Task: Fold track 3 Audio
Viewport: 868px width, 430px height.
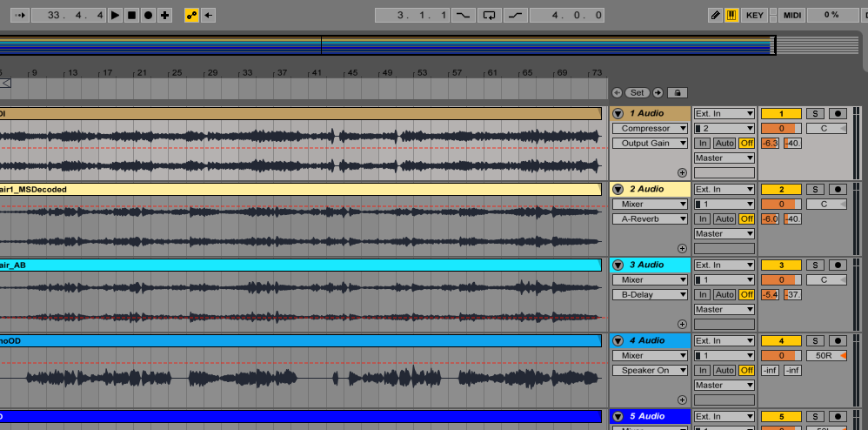Action: click(x=618, y=265)
